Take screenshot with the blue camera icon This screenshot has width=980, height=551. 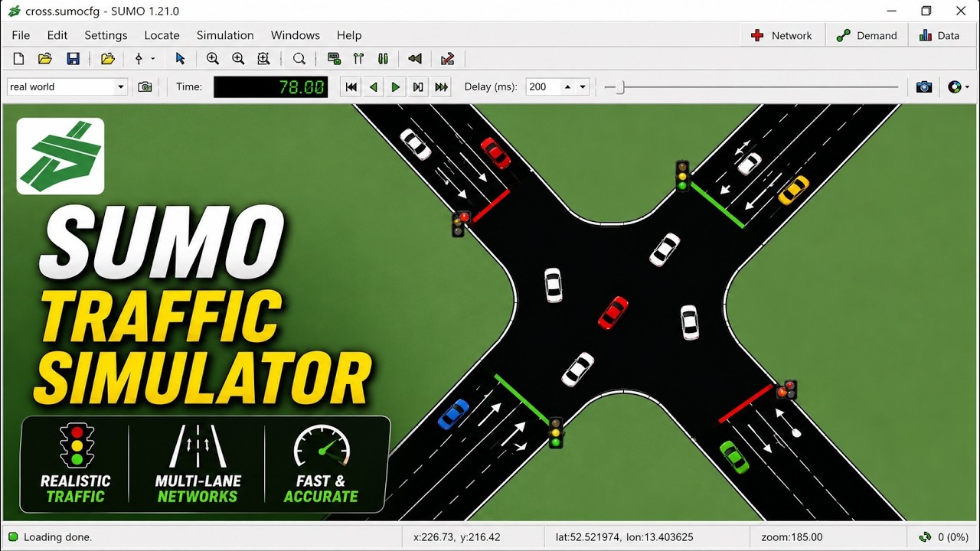(x=924, y=87)
